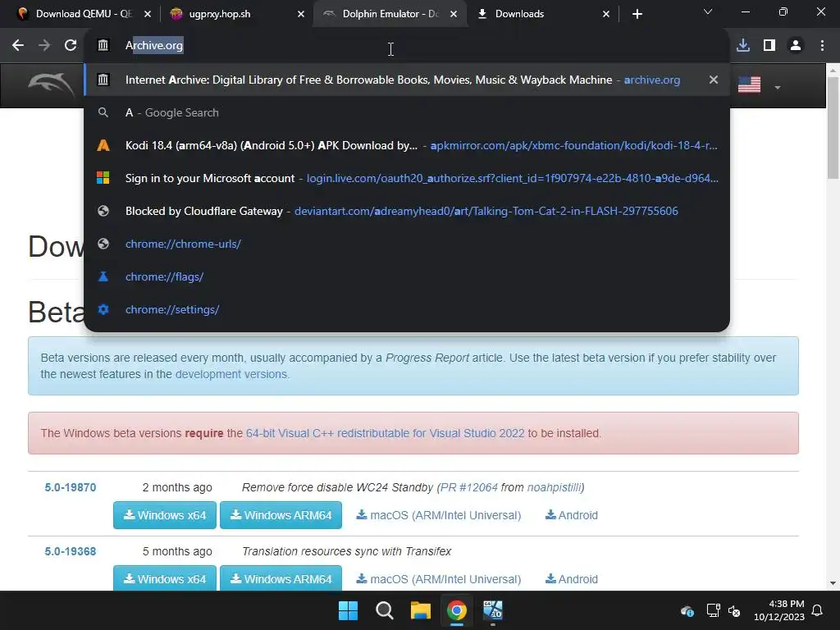840x630 pixels.
Task: Select Blocked by Cloudflare Gateway suggestion
Action: pyautogui.click(x=407, y=211)
